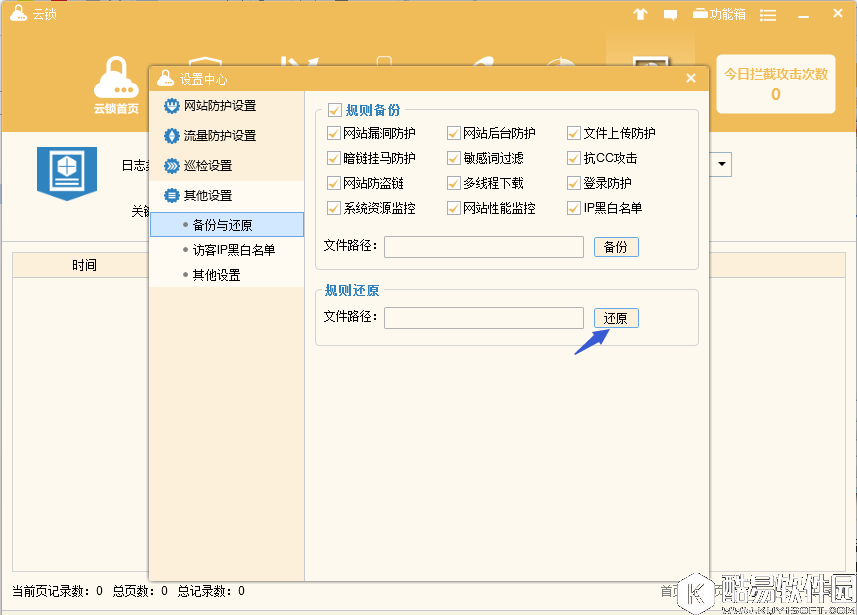Screen dimensions: 857x615
Task: Click the 备份 backup button
Action: click(616, 247)
